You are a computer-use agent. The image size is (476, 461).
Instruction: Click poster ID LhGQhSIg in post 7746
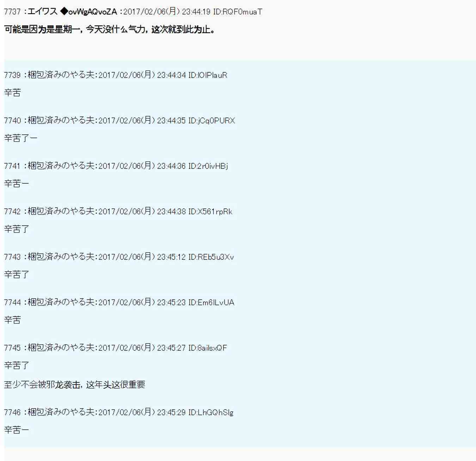point(210,412)
